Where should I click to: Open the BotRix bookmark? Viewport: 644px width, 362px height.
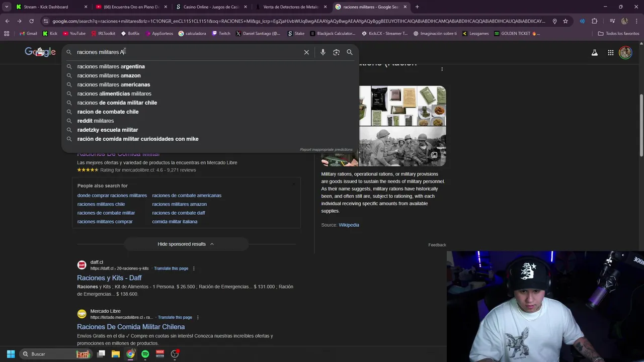tap(130, 34)
